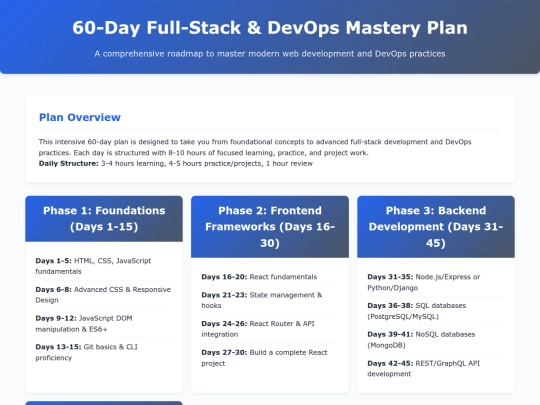540x405 pixels.
Task: Click "Days 24-26: React Router & API integration"
Action: pyautogui.click(x=269, y=329)
